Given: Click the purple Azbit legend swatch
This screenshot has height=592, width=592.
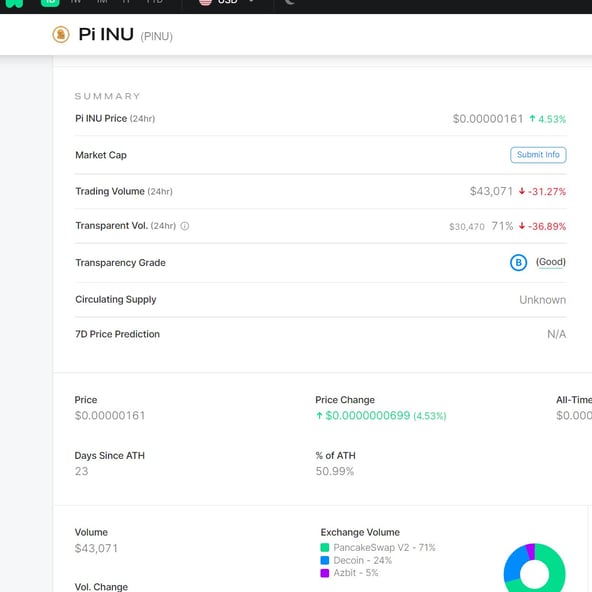Looking at the screenshot, I should click(325, 573).
